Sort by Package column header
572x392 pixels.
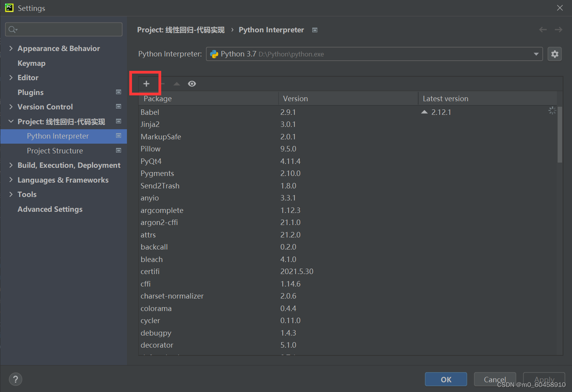point(209,98)
